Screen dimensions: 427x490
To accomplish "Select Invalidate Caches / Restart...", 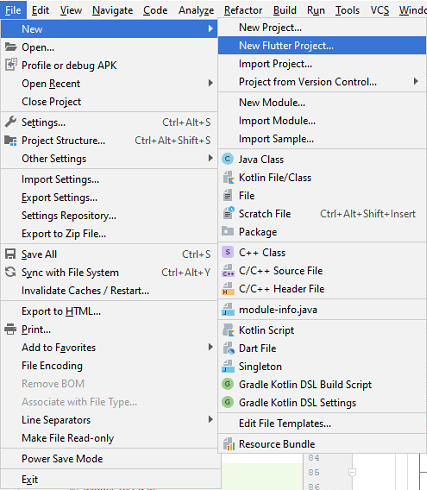I will point(109,290).
